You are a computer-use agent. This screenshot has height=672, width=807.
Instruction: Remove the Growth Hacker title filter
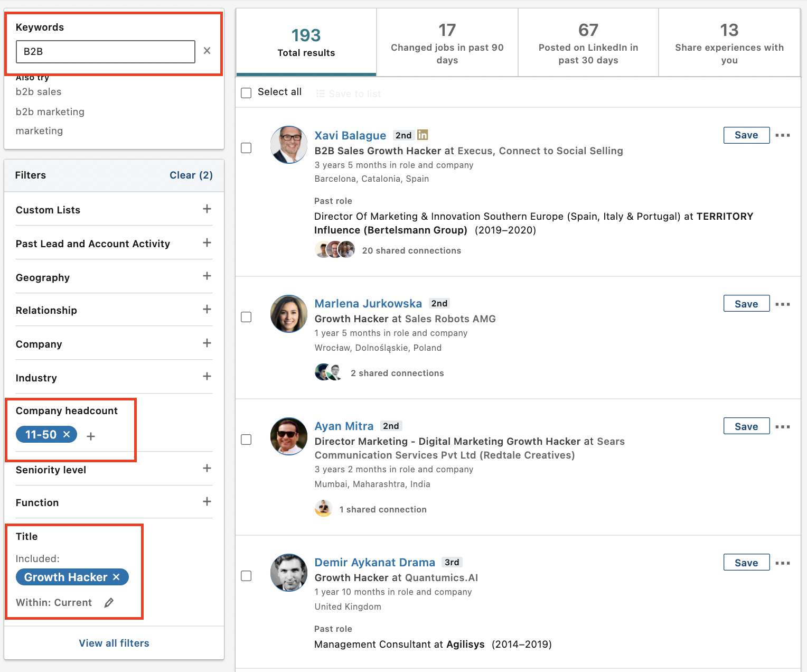(x=116, y=577)
